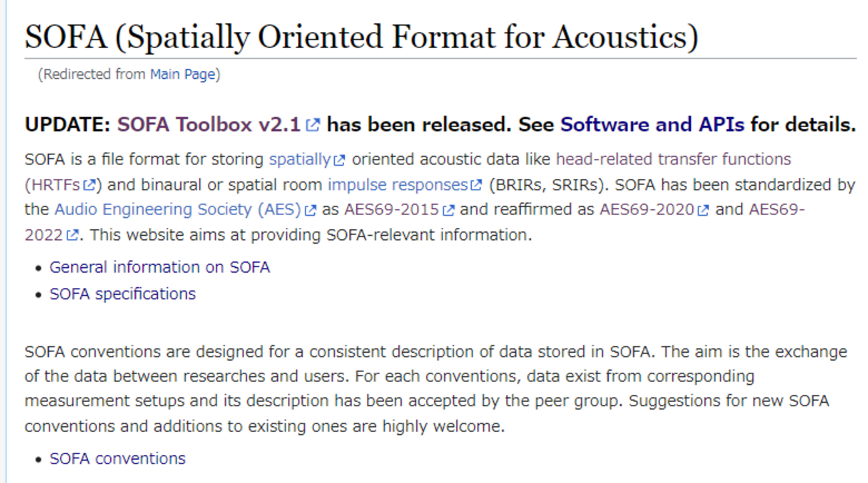Open the impulse responses link
Viewport: 868px width, 483px height.
(397, 184)
